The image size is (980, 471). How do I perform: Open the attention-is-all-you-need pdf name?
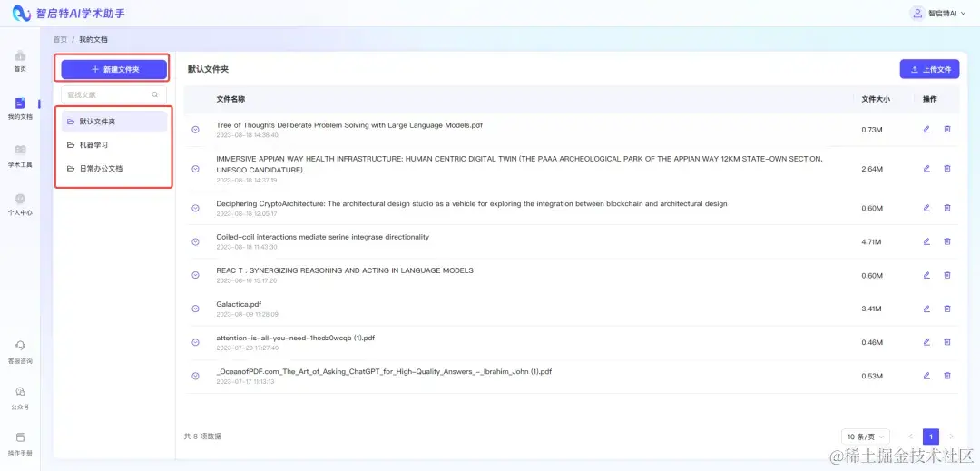(x=296, y=338)
